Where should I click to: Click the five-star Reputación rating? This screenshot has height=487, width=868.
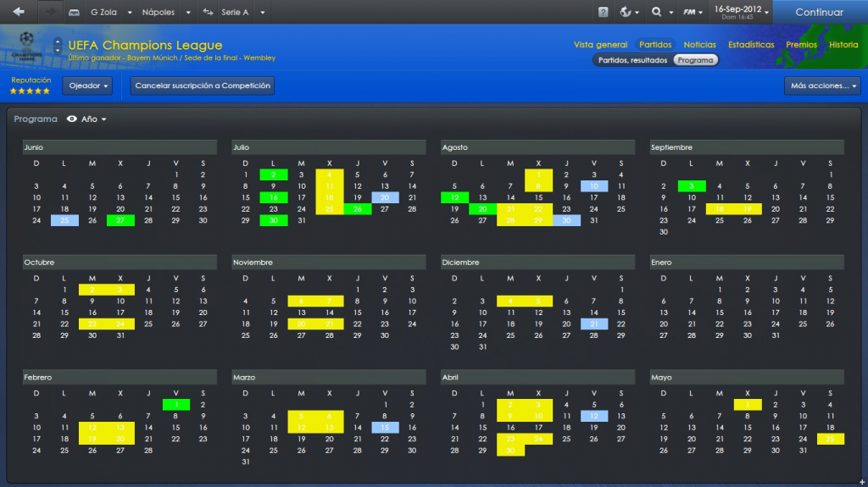point(31,91)
